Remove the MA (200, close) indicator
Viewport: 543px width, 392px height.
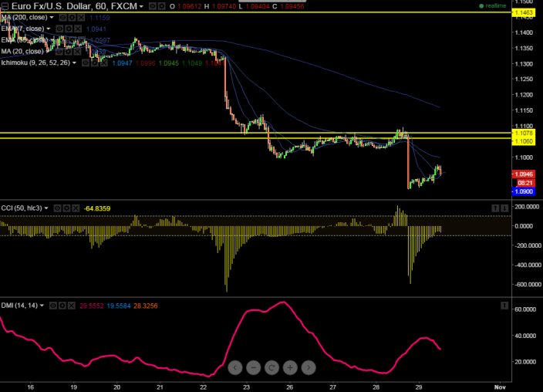pyautogui.click(x=81, y=18)
